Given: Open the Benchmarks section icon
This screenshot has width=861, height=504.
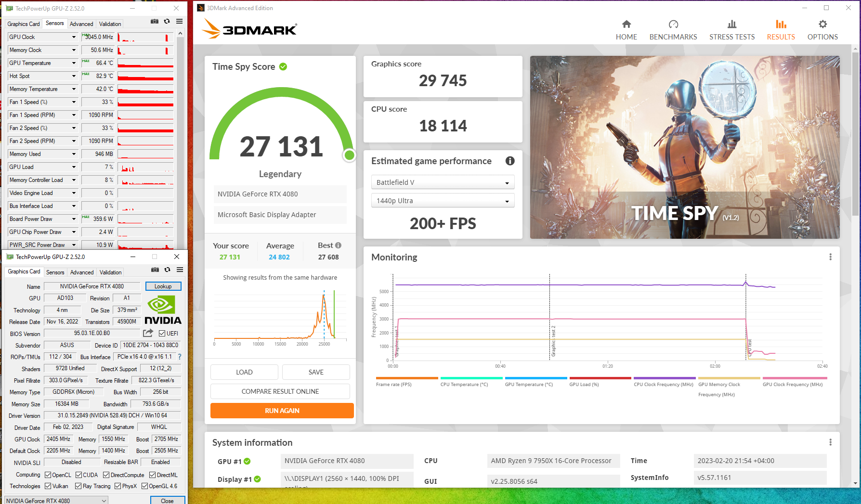Looking at the screenshot, I should click(673, 25).
